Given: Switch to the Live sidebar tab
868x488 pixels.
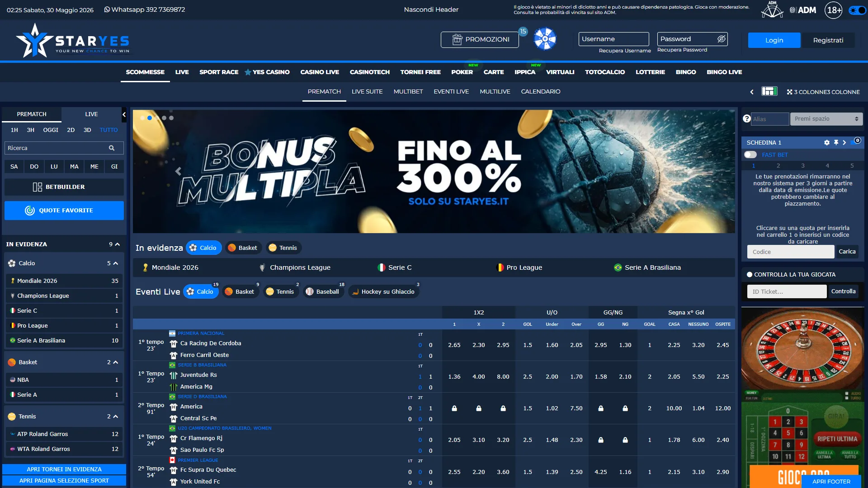Looking at the screenshot, I should (91, 114).
